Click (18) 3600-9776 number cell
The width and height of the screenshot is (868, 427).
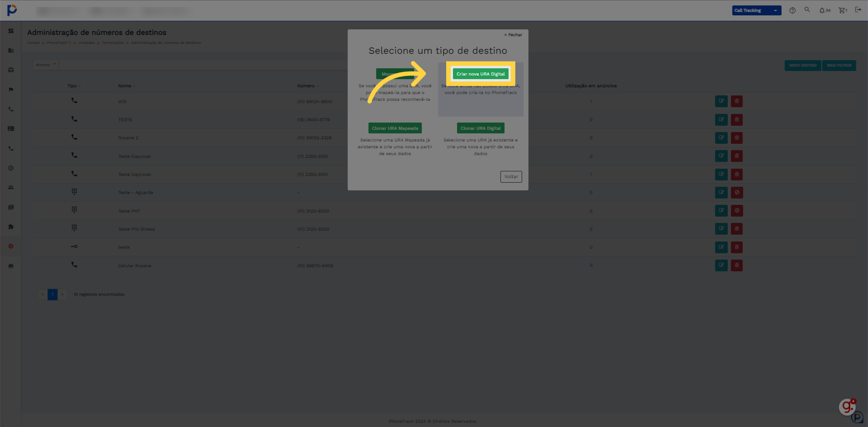point(314,120)
